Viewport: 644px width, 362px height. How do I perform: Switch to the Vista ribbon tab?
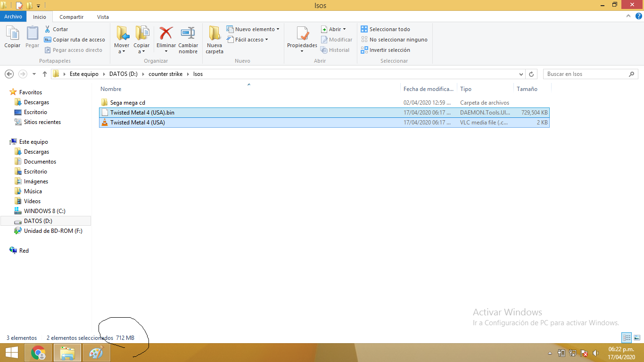pos(103,17)
